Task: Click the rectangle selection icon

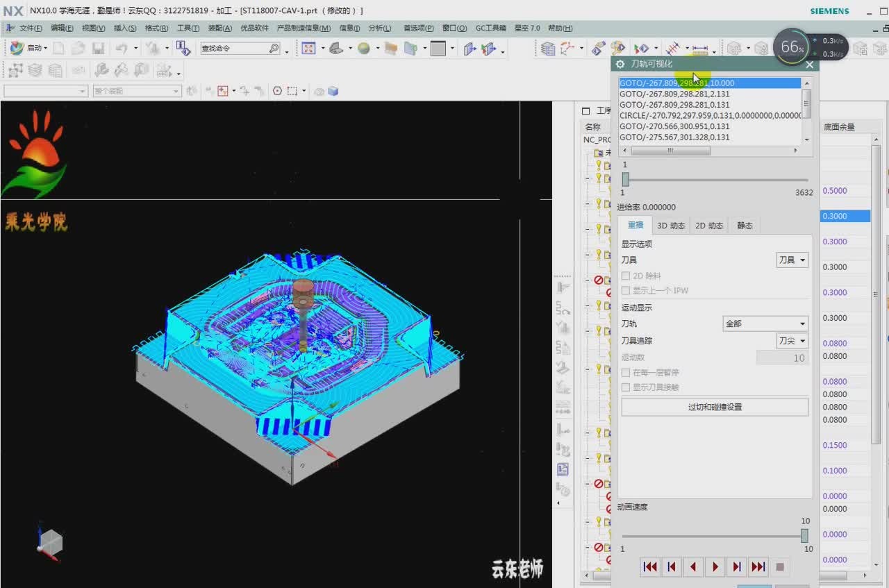Action: pyautogui.click(x=292, y=91)
